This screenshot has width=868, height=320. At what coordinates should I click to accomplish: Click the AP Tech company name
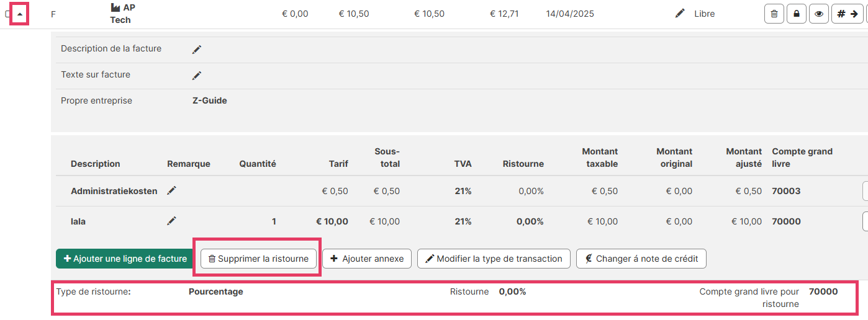(122, 14)
